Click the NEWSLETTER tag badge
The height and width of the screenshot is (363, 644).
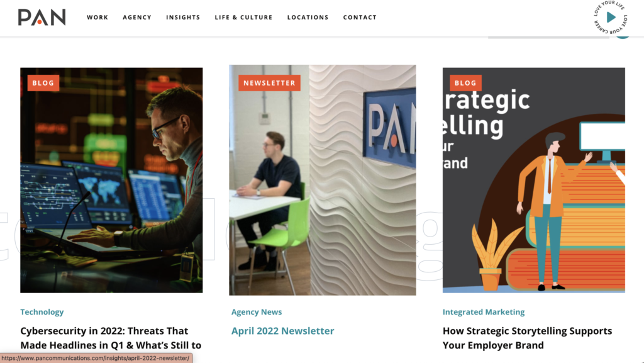pos(269,83)
